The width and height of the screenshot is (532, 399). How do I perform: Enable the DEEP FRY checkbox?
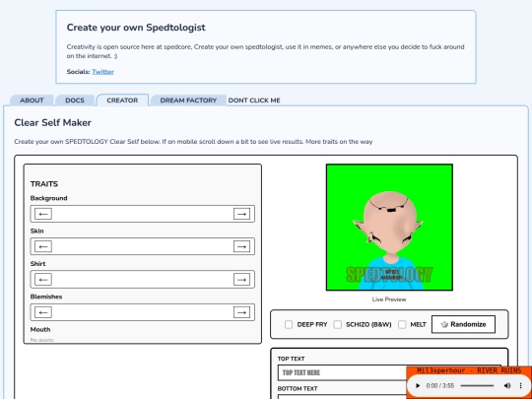tap(289, 325)
